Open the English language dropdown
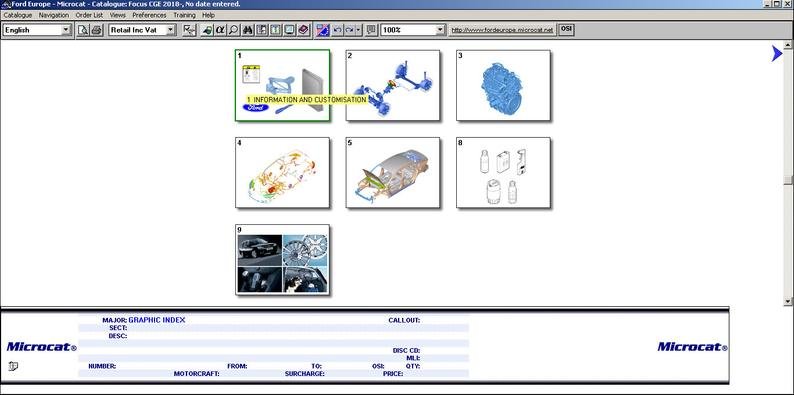 37,30
